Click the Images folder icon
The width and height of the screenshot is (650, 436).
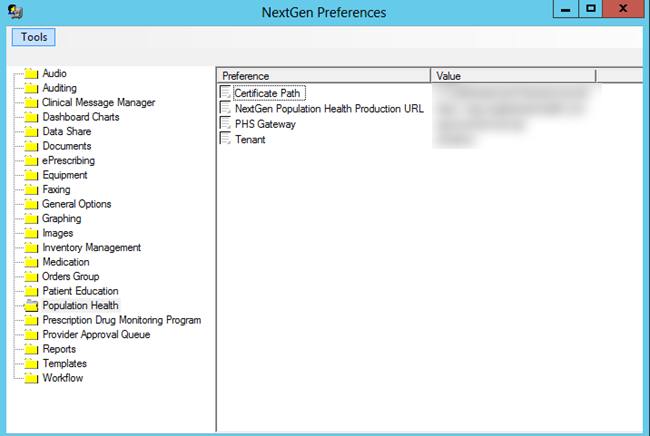31,233
